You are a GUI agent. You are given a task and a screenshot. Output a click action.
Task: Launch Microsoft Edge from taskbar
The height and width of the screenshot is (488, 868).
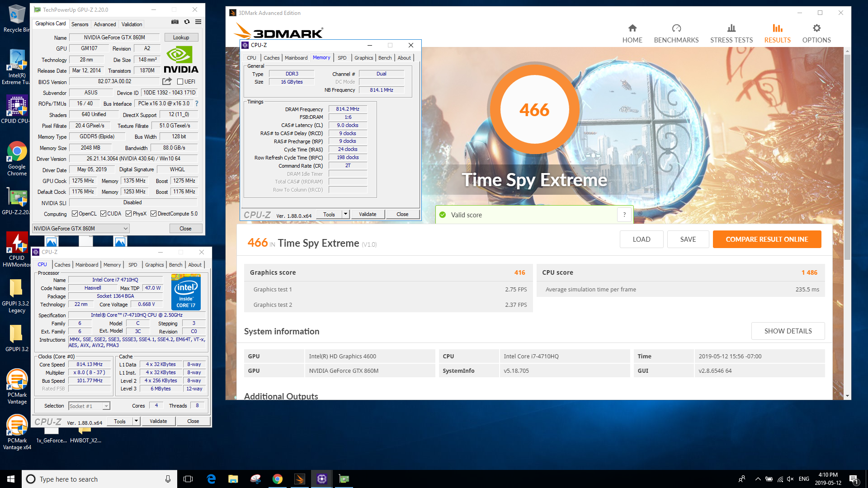[x=211, y=479]
